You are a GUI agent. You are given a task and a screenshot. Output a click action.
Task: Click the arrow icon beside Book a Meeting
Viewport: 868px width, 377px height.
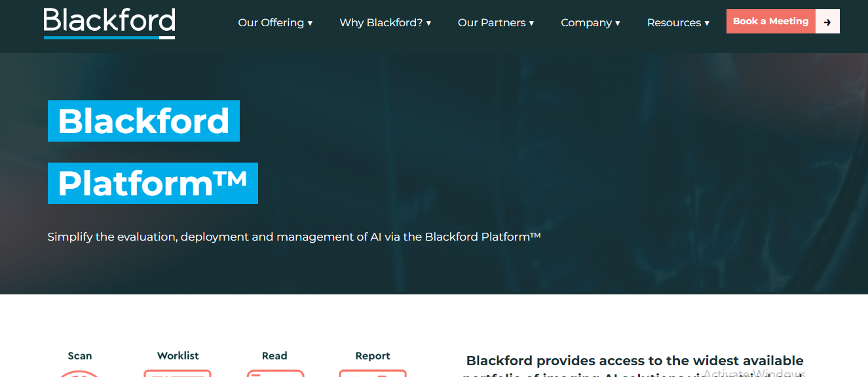[827, 22]
